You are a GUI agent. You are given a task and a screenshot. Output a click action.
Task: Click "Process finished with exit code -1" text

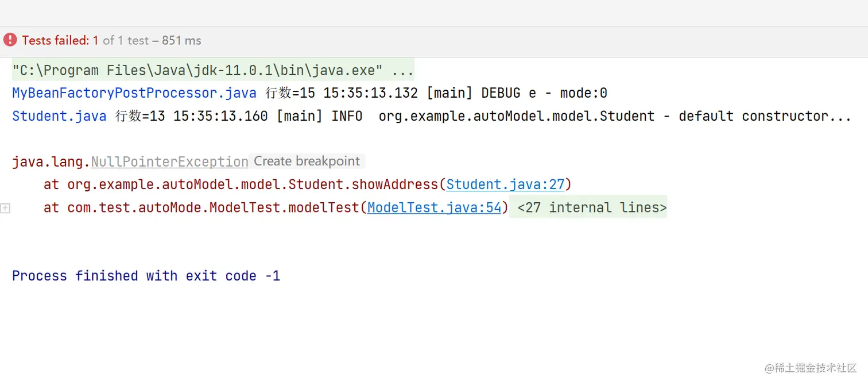pyautogui.click(x=146, y=276)
